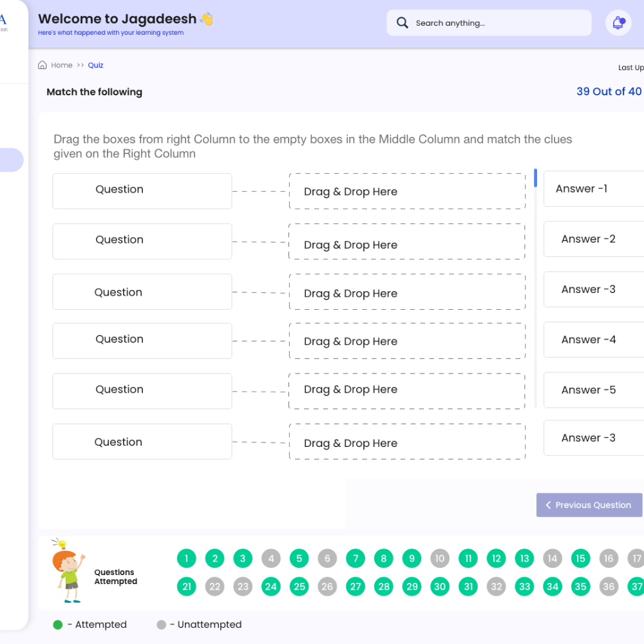644x644 pixels.
Task: Jump to unattempted question 32
Action: coord(496,587)
